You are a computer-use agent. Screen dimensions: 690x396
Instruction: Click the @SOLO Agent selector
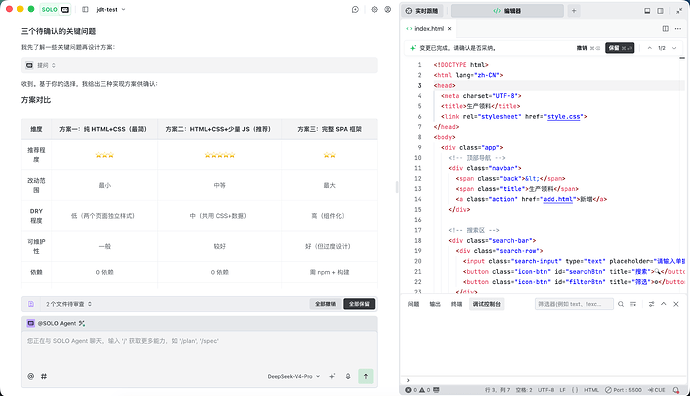coord(56,323)
